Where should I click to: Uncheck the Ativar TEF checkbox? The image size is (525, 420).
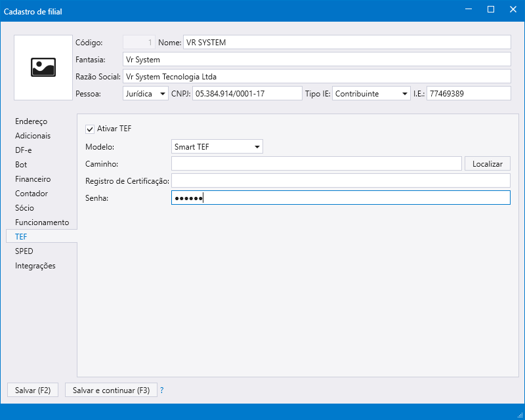click(90, 129)
